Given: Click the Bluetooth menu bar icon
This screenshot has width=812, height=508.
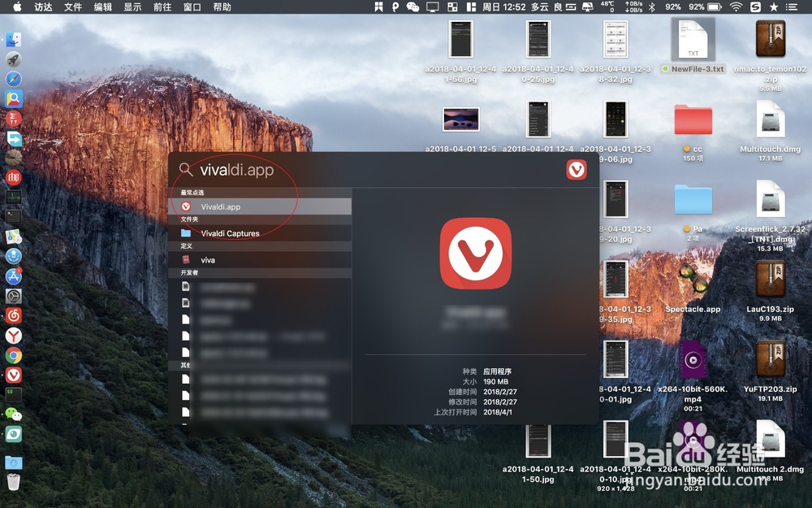Looking at the screenshot, I should coord(652,7).
